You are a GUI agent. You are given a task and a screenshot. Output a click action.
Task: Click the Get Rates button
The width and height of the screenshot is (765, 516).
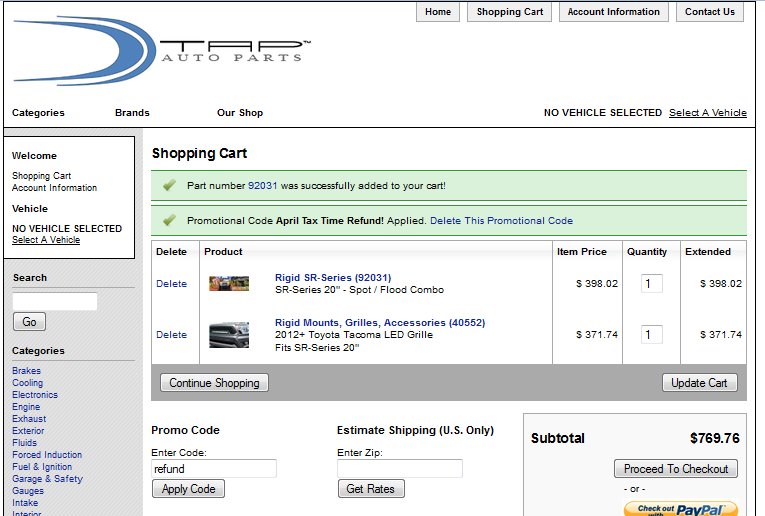(371, 489)
